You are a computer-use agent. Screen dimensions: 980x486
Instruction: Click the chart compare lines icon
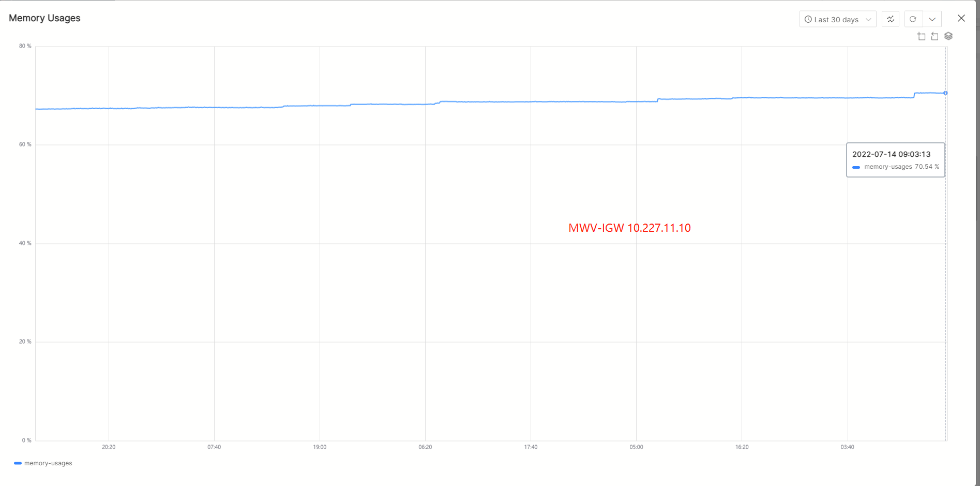(891, 19)
